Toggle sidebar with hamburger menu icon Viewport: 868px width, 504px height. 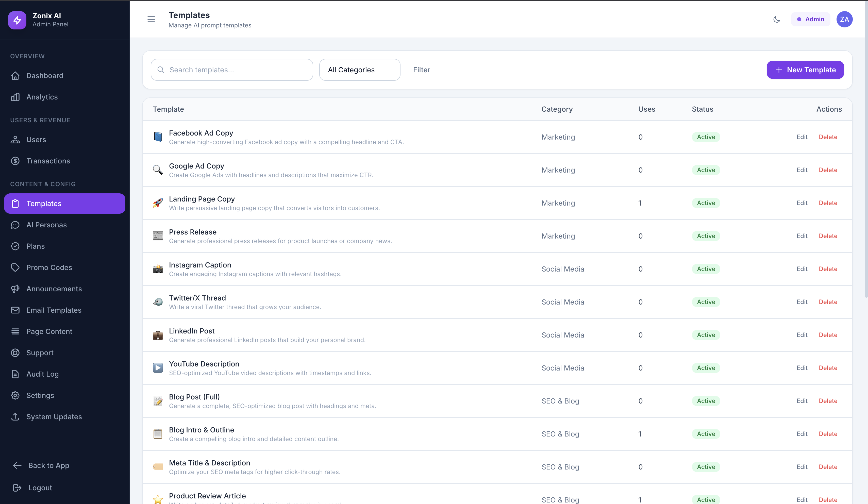pos(151,19)
